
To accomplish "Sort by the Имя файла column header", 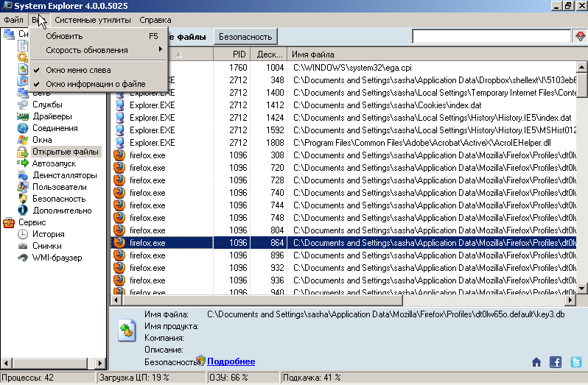I will coord(431,54).
